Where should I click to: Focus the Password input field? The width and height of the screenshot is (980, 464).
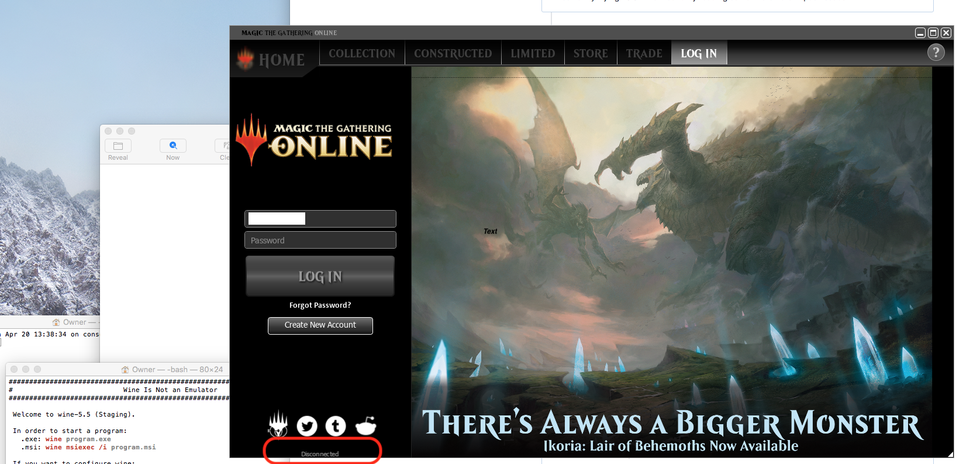point(320,240)
